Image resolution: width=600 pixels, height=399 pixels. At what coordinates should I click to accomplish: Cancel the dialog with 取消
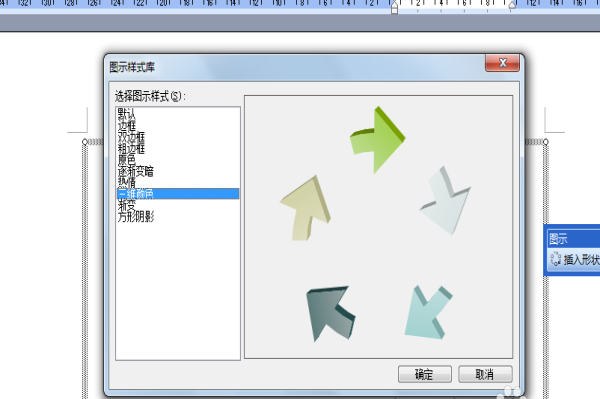pos(485,374)
